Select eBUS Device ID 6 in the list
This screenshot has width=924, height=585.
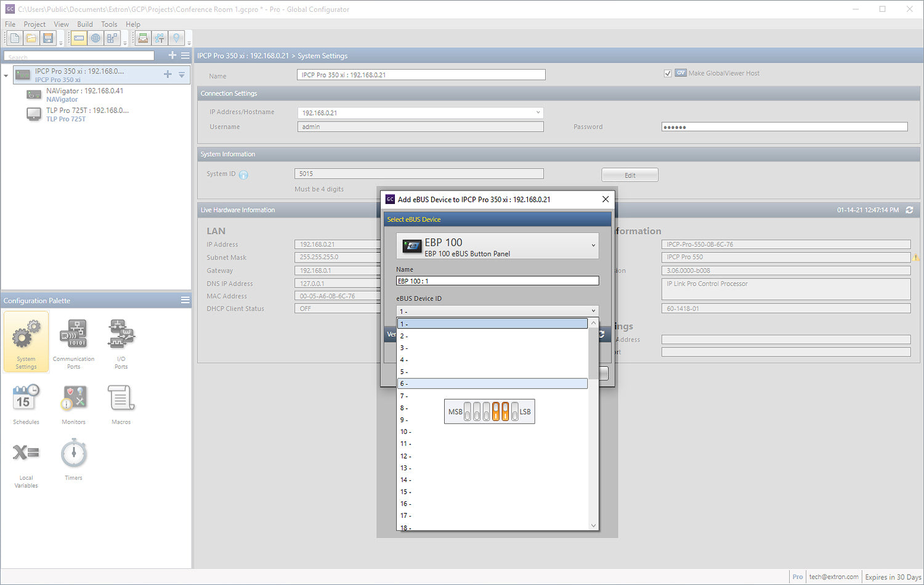click(492, 383)
